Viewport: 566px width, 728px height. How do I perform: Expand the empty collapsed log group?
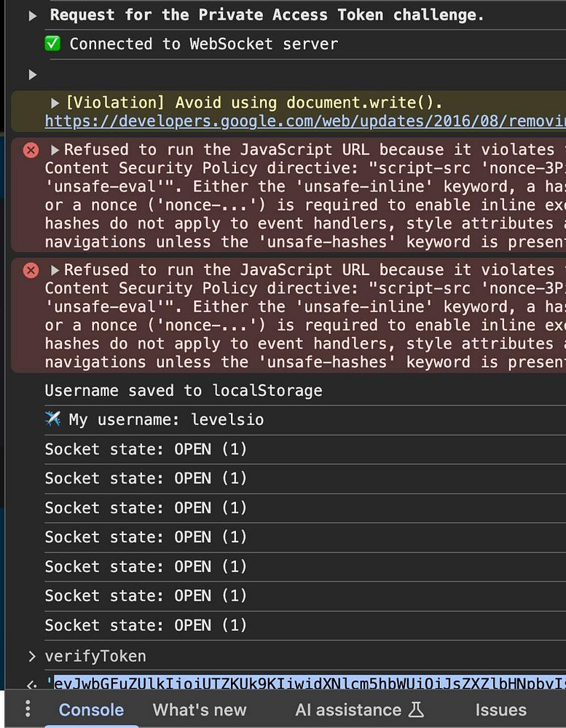click(x=32, y=74)
